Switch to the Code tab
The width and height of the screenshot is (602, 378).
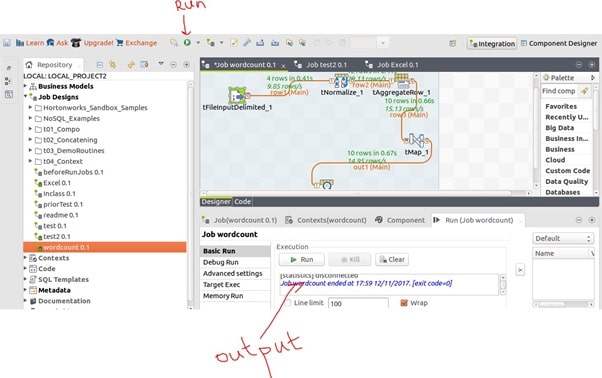pyautogui.click(x=242, y=201)
